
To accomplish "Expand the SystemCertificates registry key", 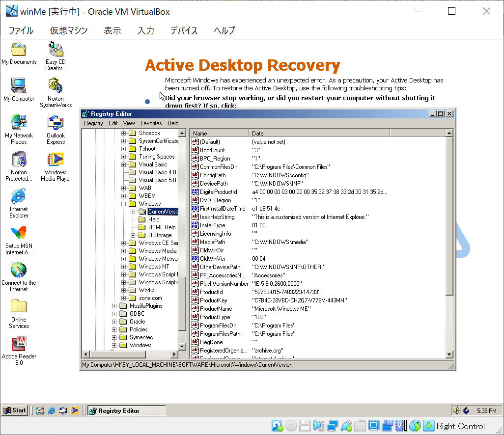I will [x=123, y=141].
